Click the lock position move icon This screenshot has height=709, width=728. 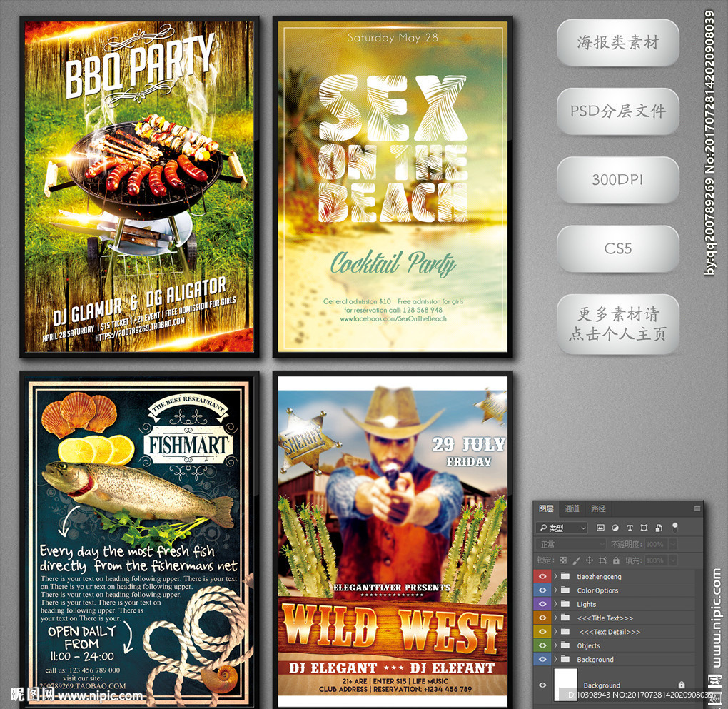tap(589, 560)
